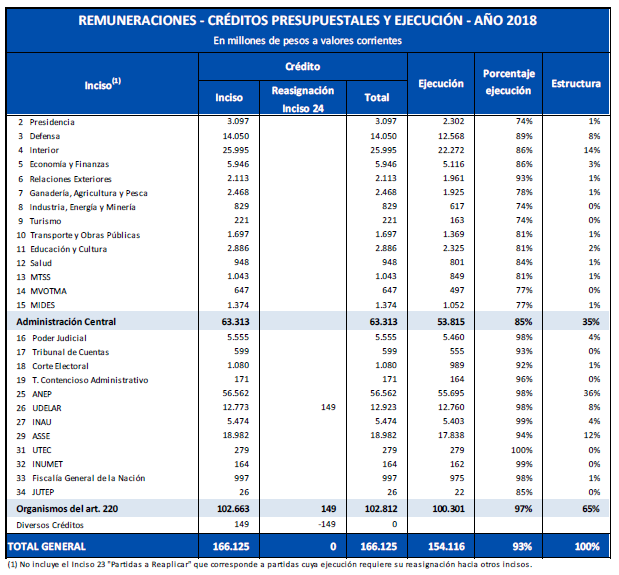Select the 'JUTEP' row label
619x575 pixels.
43,493
